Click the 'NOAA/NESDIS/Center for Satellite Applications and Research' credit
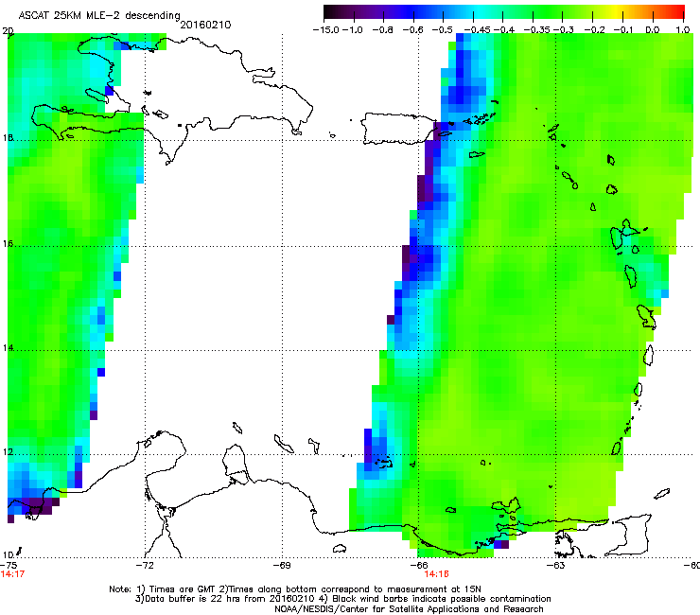 tap(409, 609)
